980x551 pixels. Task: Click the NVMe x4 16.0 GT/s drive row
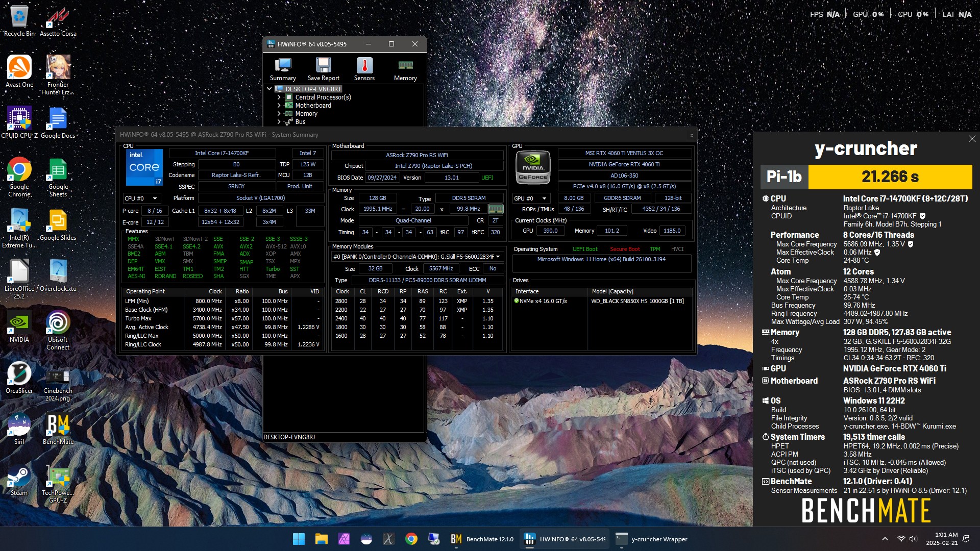[602, 301]
